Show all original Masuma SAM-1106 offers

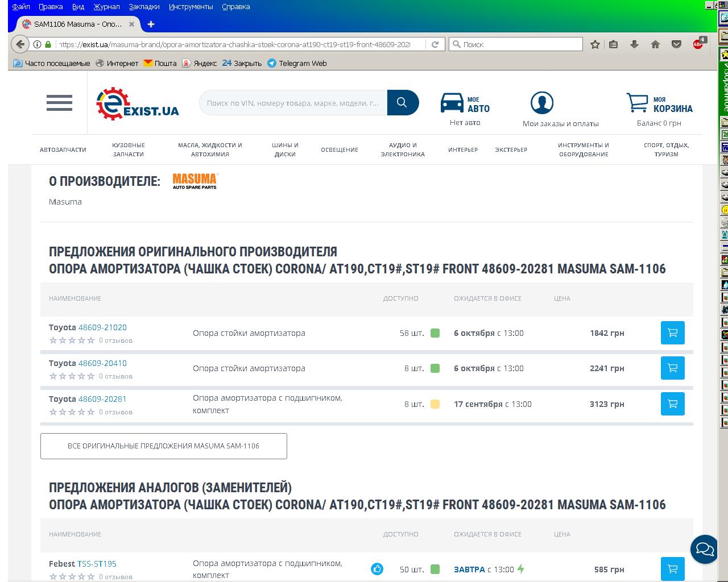click(x=163, y=446)
